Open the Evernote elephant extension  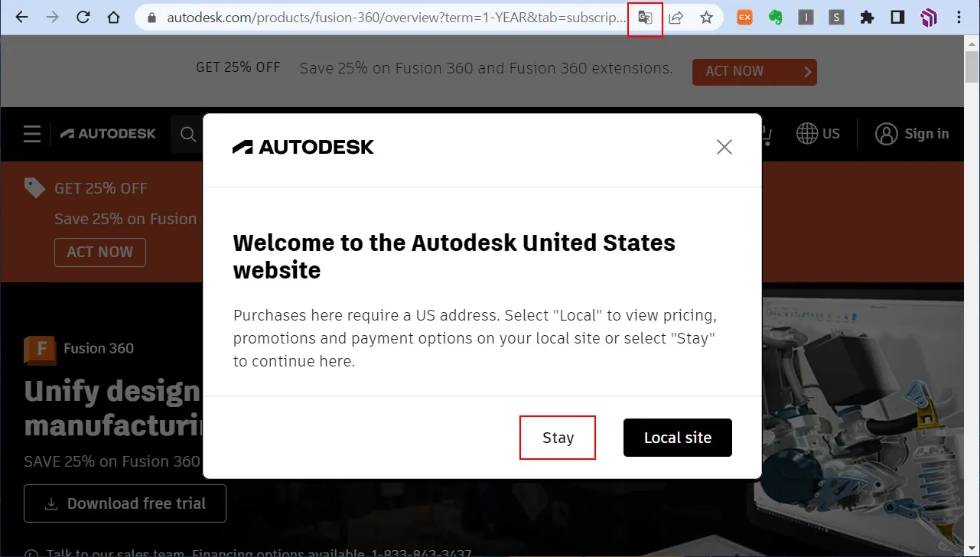click(775, 18)
